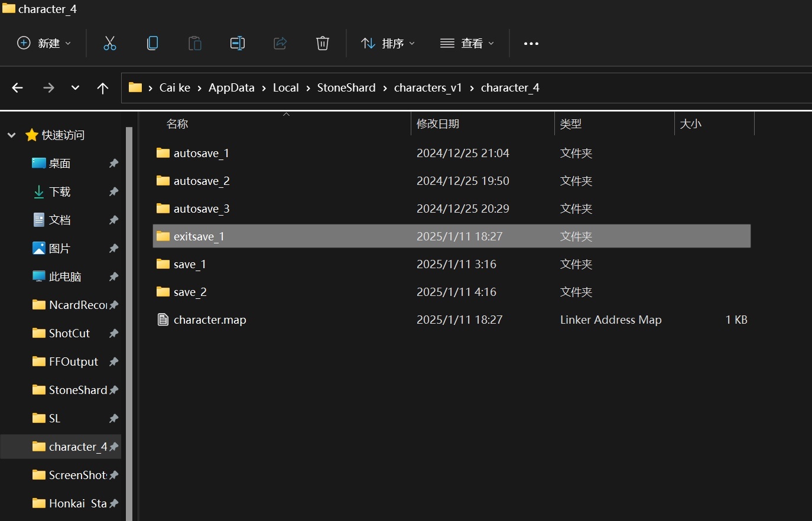Click the Cut scissors icon

pos(110,43)
